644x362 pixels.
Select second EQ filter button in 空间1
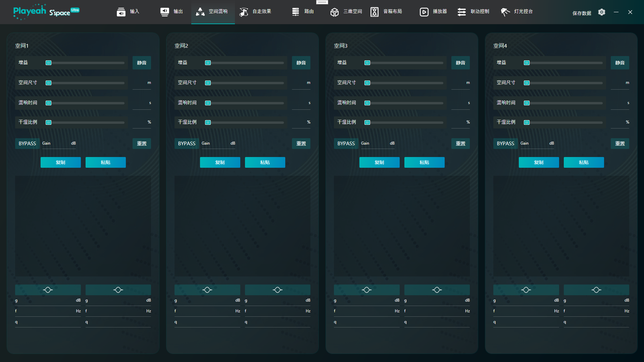click(x=118, y=290)
